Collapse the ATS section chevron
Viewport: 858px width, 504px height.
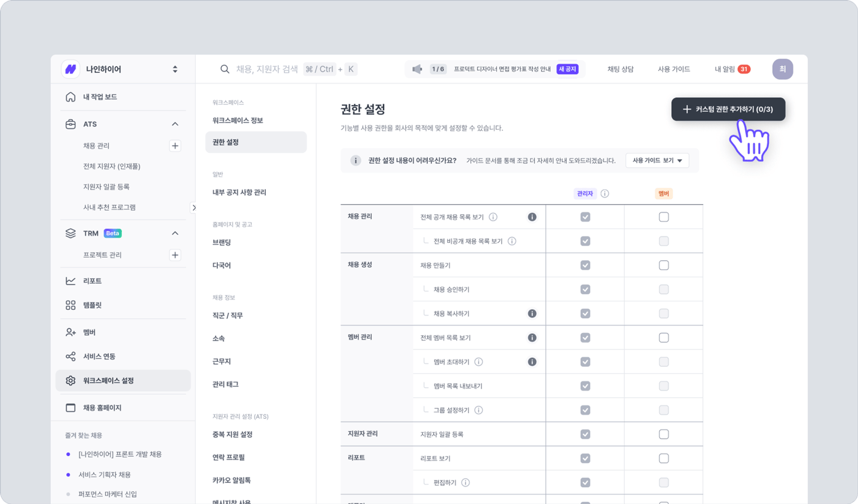point(175,124)
